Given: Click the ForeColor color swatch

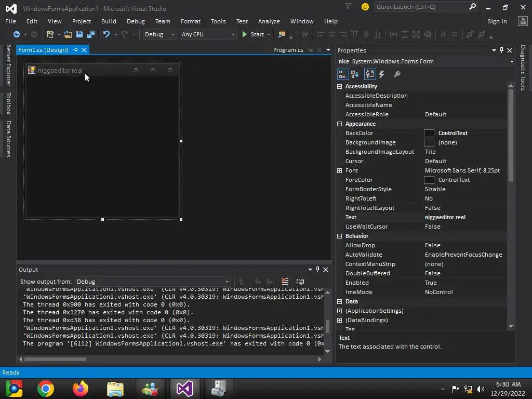Looking at the screenshot, I should [x=429, y=180].
